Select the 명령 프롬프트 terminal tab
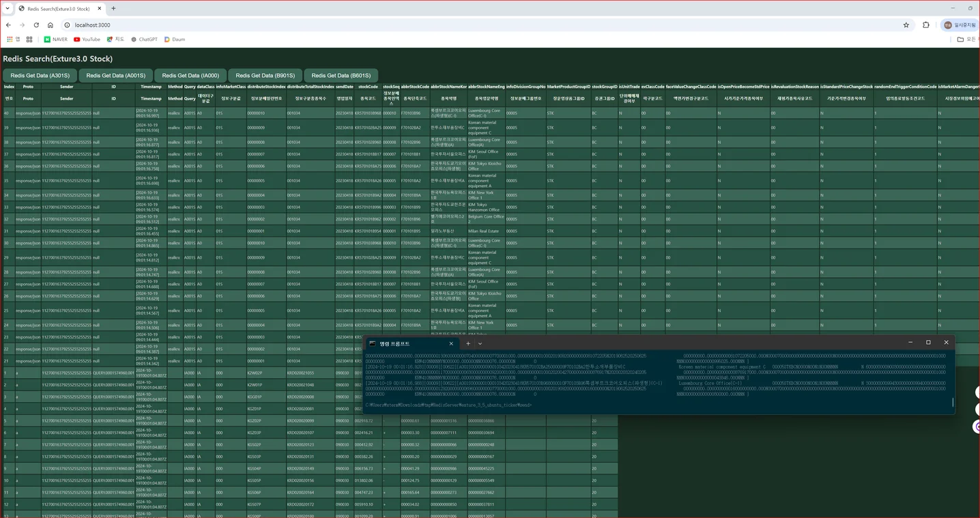Screen dimensions: 980x518 pos(412,343)
